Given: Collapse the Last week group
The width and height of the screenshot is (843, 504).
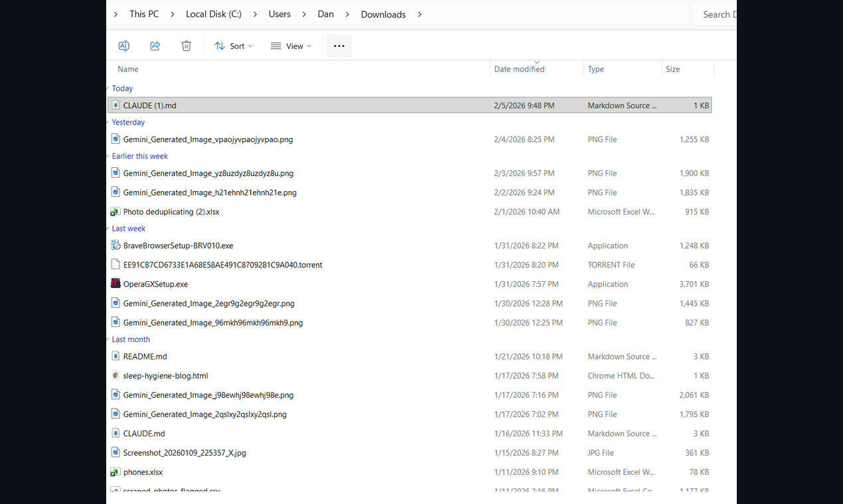Looking at the screenshot, I should click(108, 228).
